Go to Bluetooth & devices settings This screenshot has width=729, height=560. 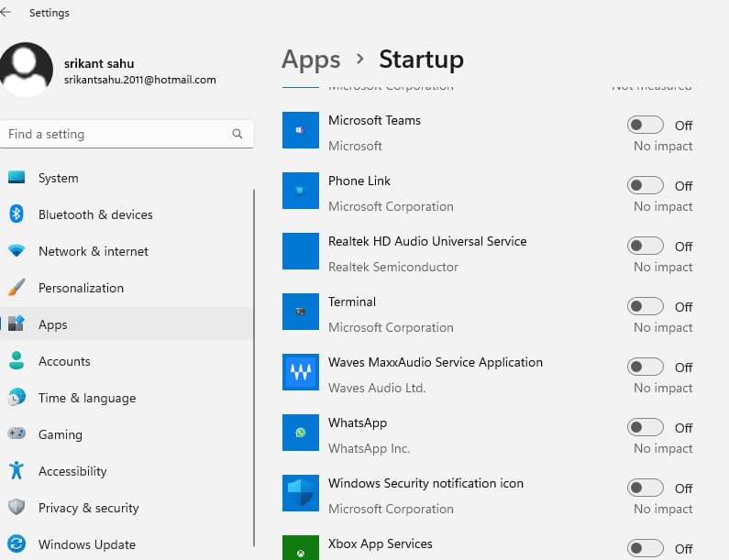coord(95,214)
